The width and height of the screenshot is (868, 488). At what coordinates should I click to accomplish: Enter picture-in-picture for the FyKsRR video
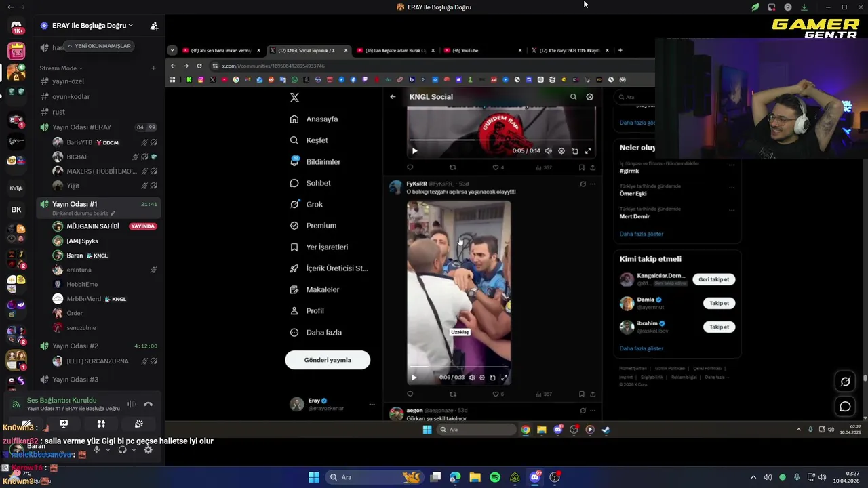coord(492,378)
